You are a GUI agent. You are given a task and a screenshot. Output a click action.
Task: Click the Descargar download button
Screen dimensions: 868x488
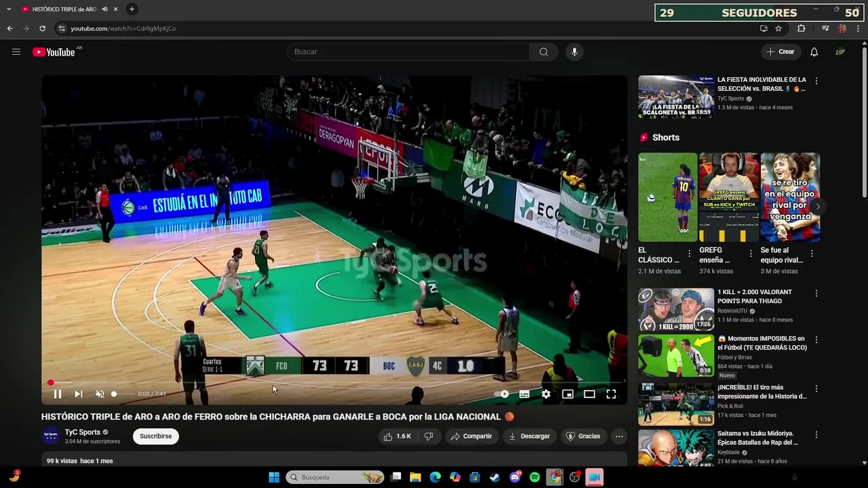(x=529, y=436)
